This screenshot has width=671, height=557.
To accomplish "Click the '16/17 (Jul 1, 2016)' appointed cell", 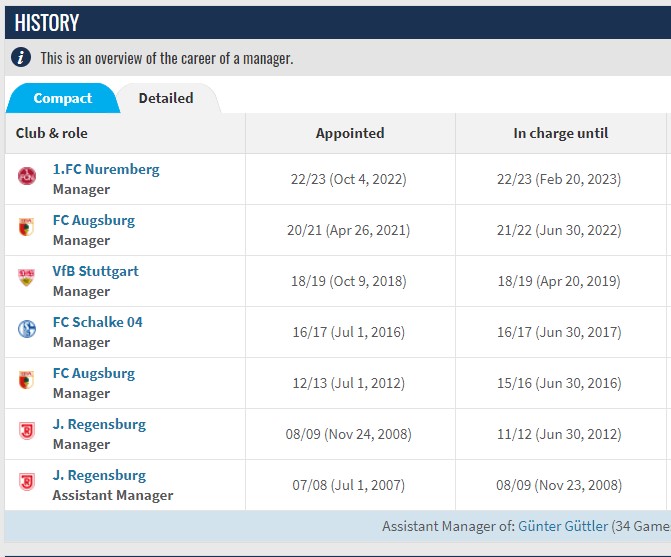I will tap(349, 332).
